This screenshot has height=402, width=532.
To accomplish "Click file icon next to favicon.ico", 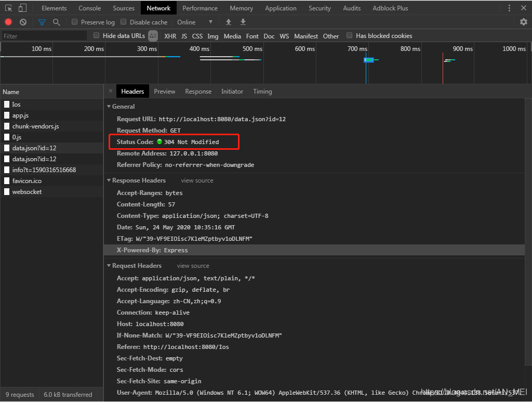I will click(7, 180).
